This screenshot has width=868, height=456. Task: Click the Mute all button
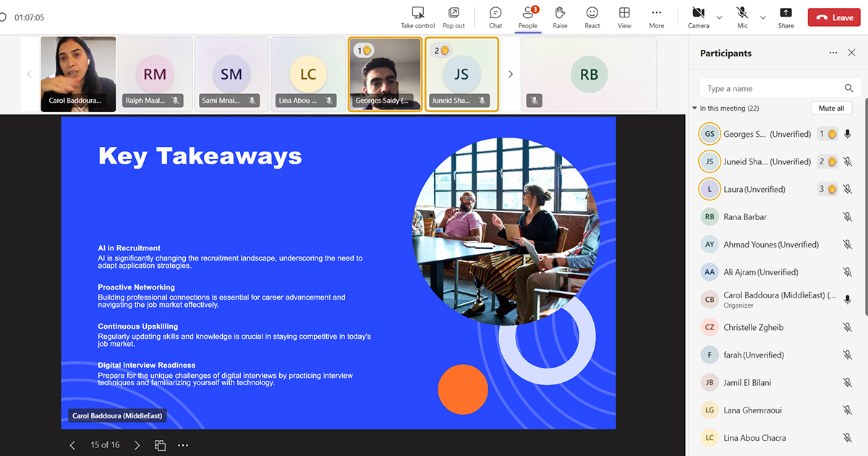[831, 109]
